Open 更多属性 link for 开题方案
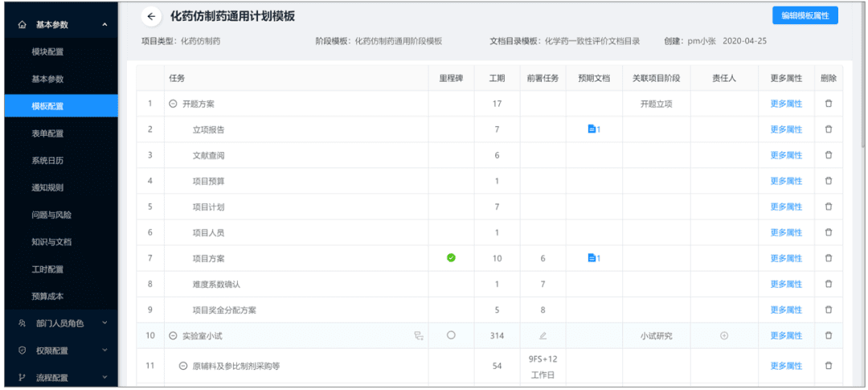 (x=786, y=104)
